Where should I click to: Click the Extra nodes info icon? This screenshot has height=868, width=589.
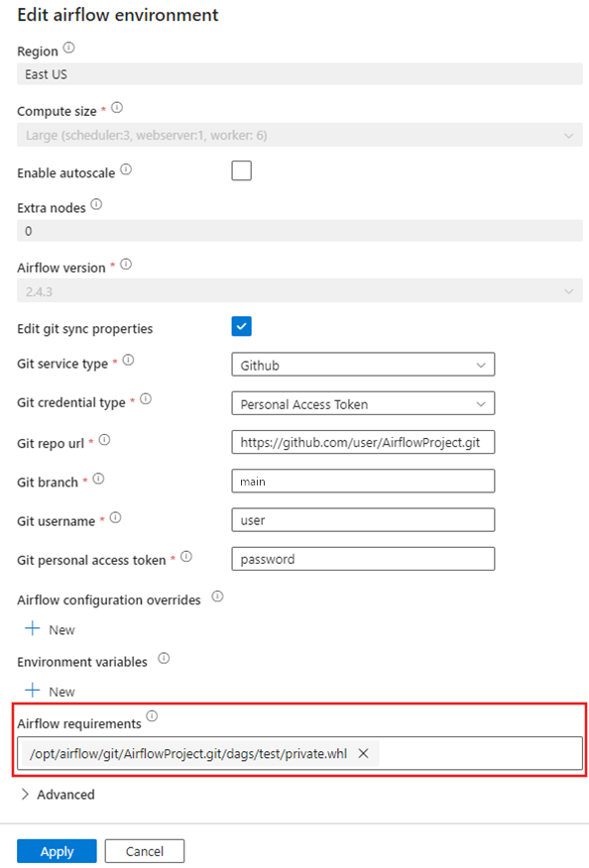(95, 203)
